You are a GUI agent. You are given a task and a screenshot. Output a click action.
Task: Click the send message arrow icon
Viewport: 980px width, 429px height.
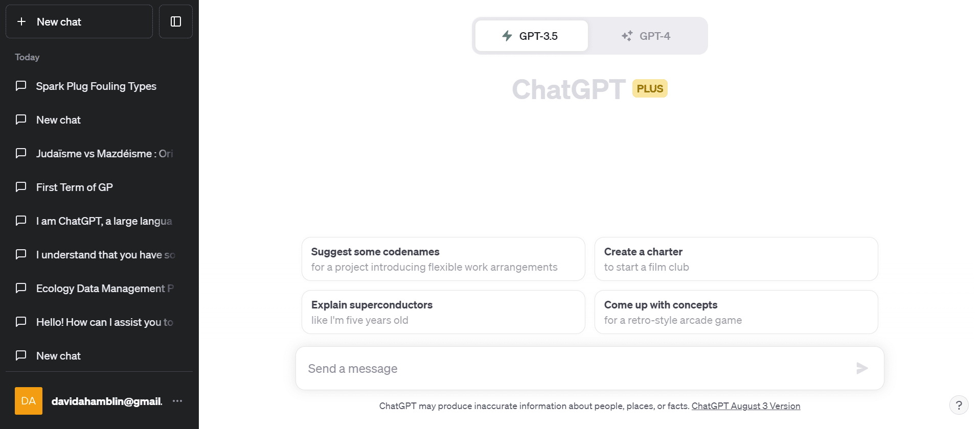point(862,368)
